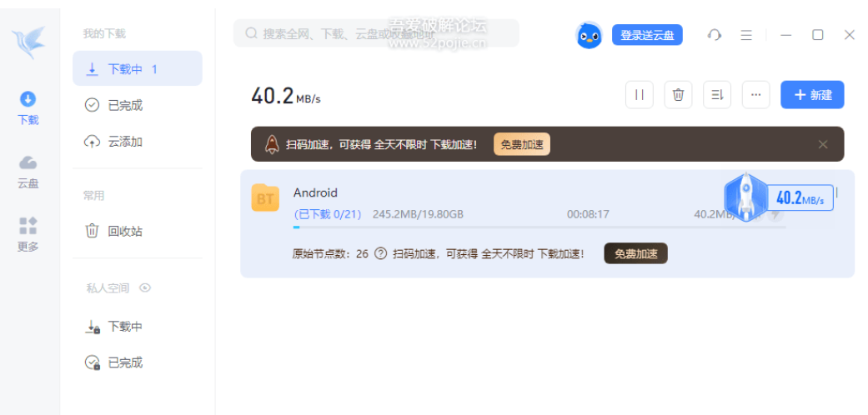This screenshot has width=868, height=415.
Task: Click the customer service headset icon
Action: pyautogui.click(x=714, y=35)
